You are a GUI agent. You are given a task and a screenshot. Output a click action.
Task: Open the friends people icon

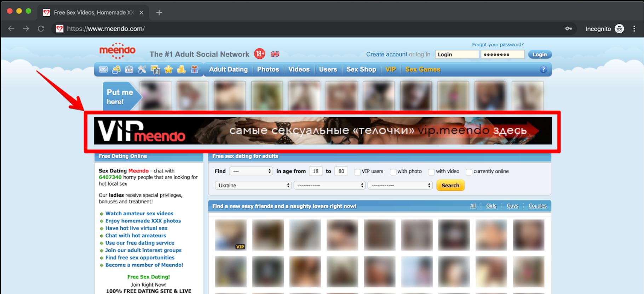(x=116, y=69)
